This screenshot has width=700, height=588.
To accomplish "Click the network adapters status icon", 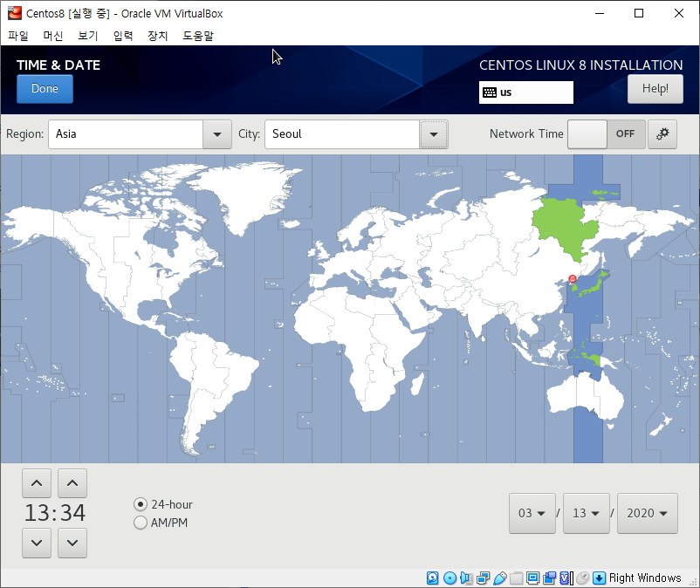I will [x=483, y=578].
